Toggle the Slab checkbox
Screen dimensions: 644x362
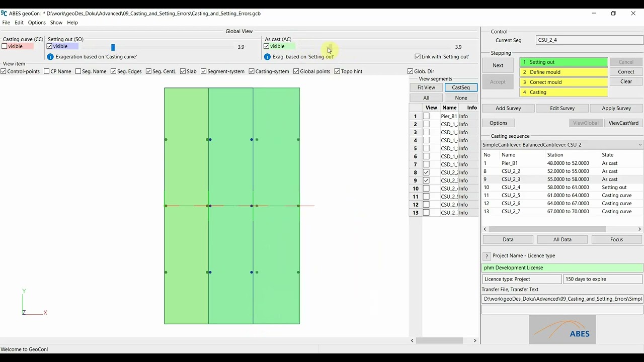[183, 71]
